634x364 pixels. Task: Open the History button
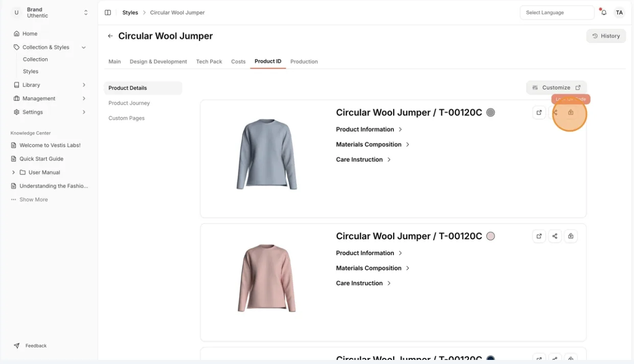tap(606, 36)
